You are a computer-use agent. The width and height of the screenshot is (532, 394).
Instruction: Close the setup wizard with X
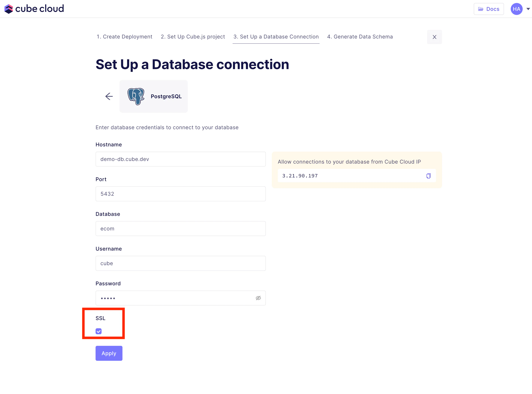coord(434,37)
